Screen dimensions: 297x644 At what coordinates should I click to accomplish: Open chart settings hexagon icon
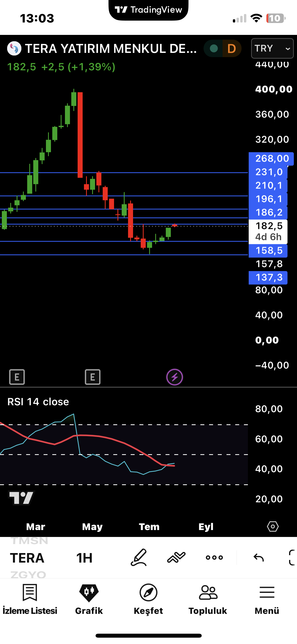tap(273, 527)
